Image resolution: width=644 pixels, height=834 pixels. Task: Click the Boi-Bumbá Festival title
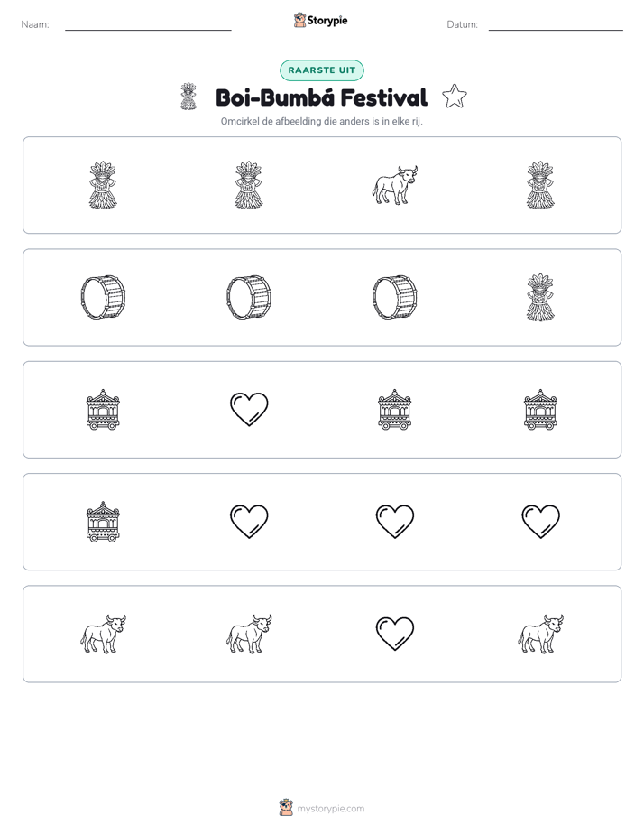click(321, 97)
